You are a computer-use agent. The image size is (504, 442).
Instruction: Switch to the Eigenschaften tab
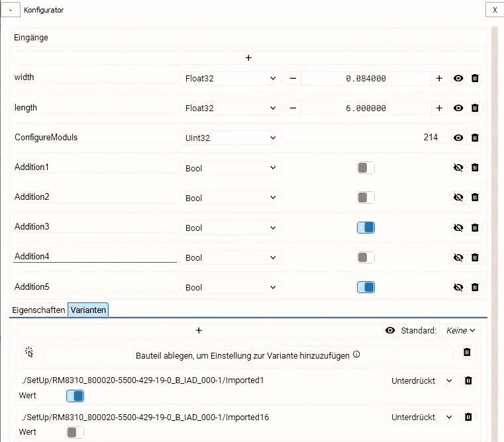pyautogui.click(x=38, y=310)
